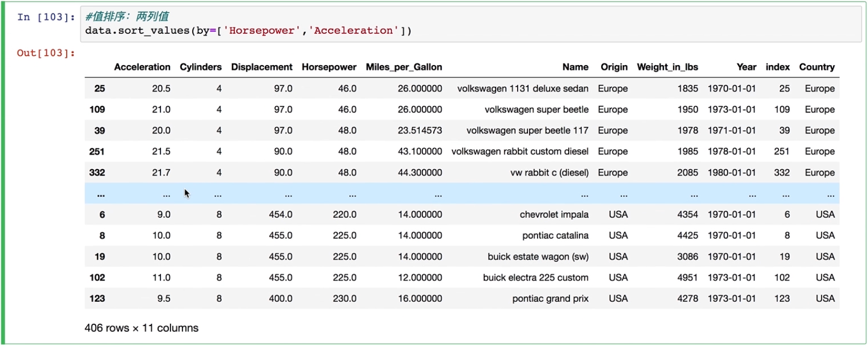Select row label 25

click(x=100, y=88)
